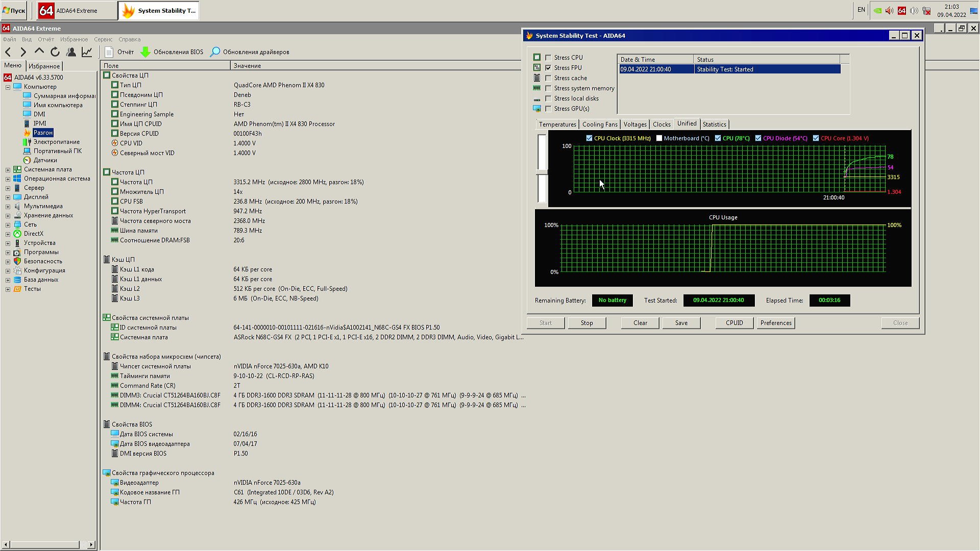Expand the Системная плата tree node

pyautogui.click(x=8, y=170)
